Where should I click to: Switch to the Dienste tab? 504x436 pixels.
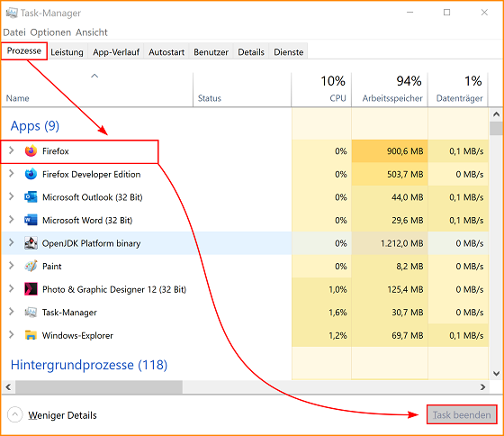(x=288, y=52)
